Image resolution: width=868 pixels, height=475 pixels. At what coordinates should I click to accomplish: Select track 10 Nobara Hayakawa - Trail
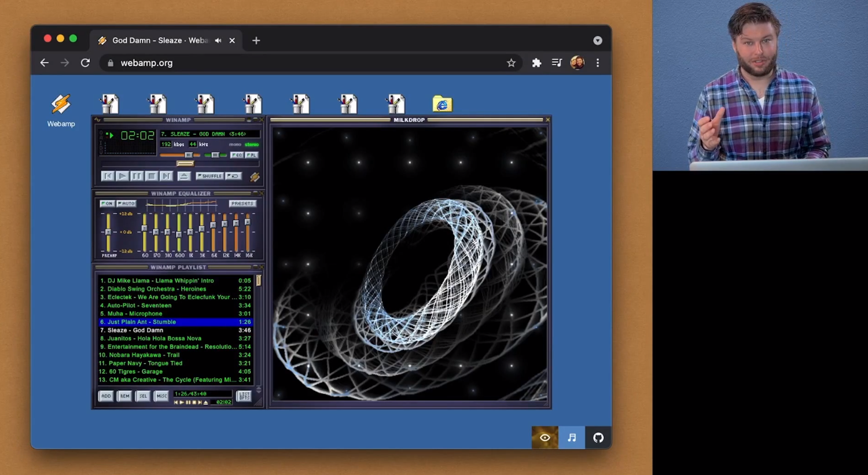click(175, 355)
